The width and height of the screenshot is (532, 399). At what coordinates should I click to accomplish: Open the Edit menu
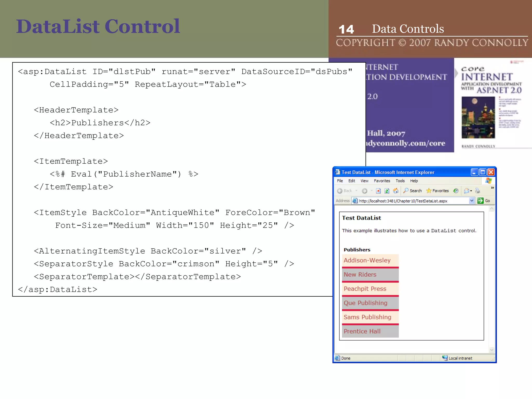coord(352,181)
